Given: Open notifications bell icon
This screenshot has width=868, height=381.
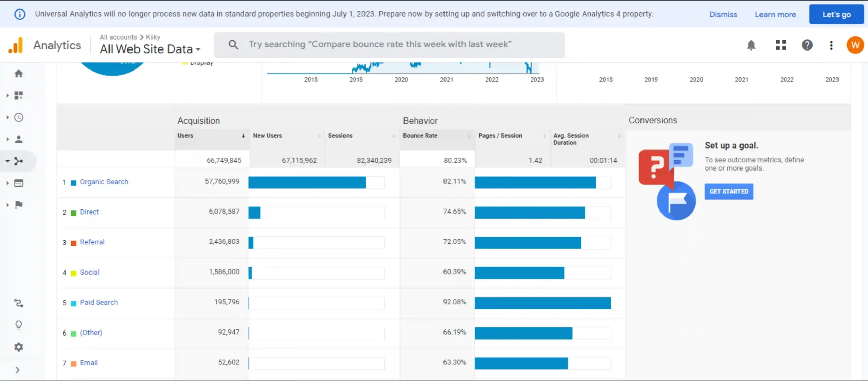Looking at the screenshot, I should (751, 45).
